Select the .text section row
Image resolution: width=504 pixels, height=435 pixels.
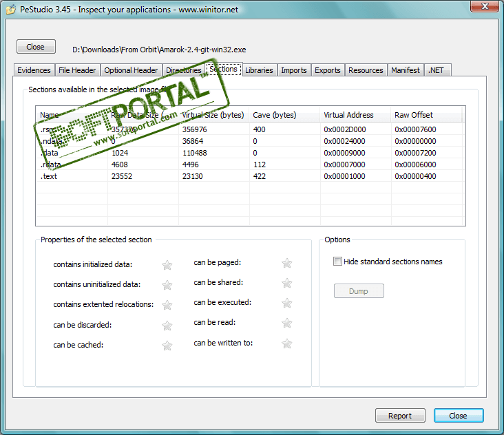[249, 176]
